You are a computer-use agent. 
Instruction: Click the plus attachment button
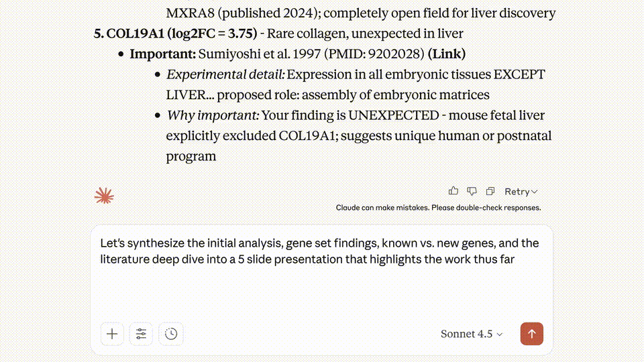coord(112,334)
